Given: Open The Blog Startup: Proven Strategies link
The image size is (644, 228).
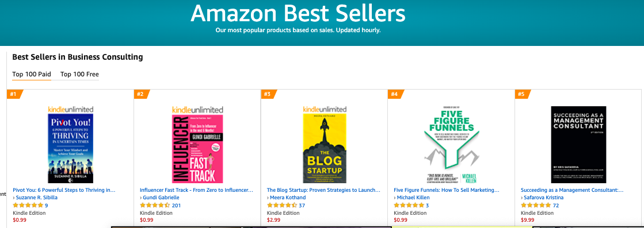Looking at the screenshot, I should click(323, 190).
